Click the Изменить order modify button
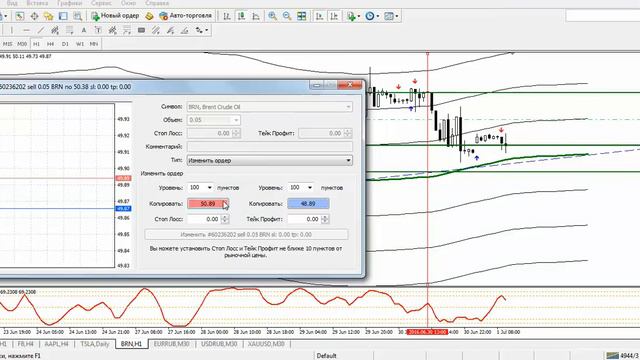This screenshot has width=640, height=360. [246, 235]
